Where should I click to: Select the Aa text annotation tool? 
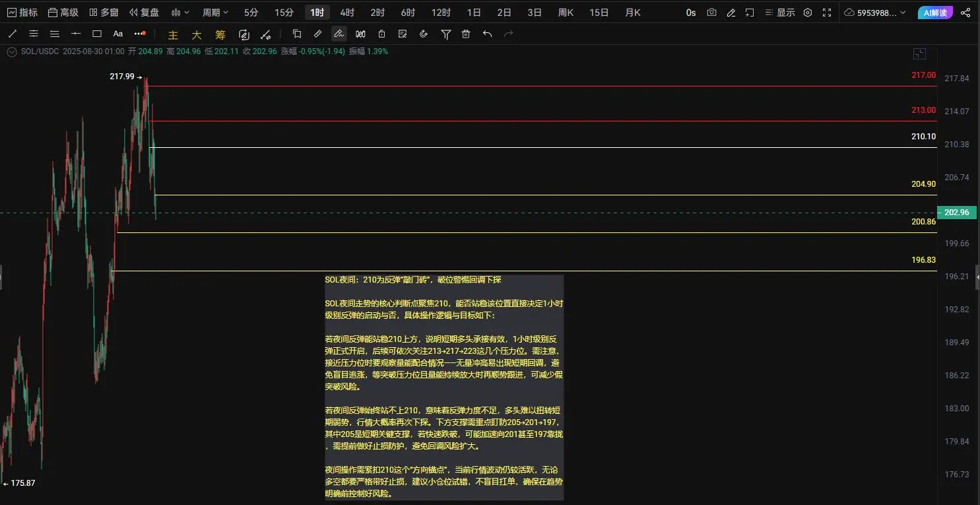(118, 34)
